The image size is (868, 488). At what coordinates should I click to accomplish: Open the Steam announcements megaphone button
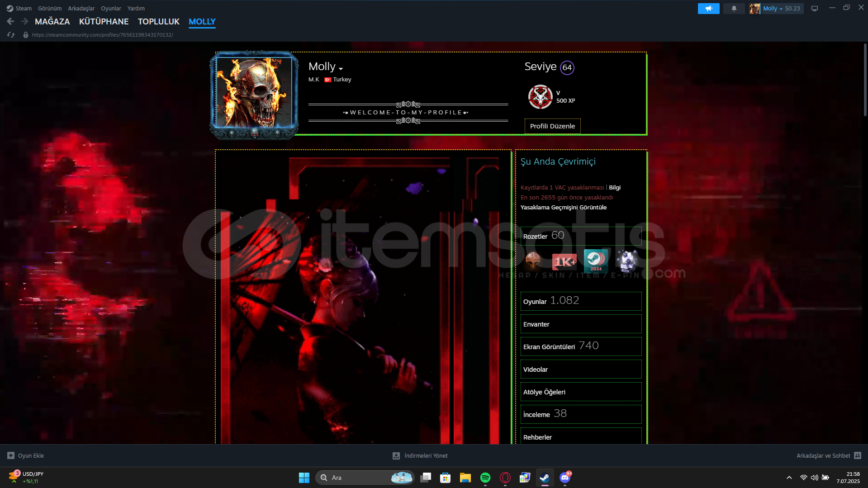[708, 8]
